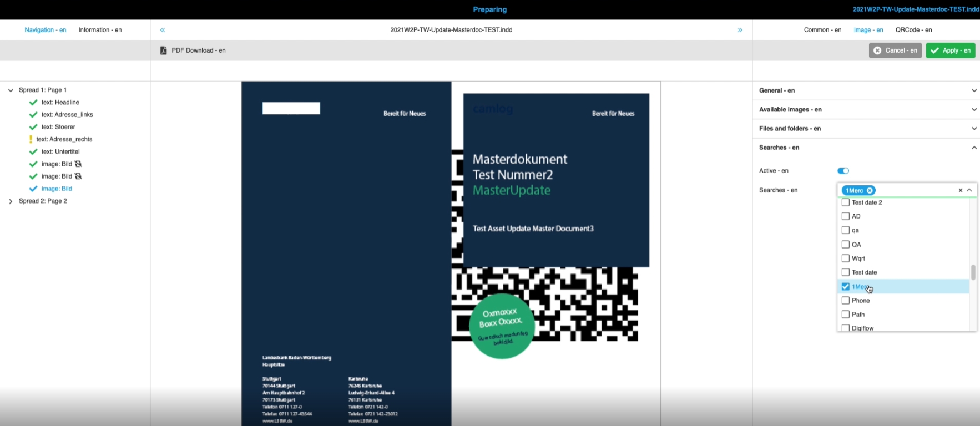Click blue checkmark beside highlighted image: Bild
The width and height of the screenshot is (980, 426).
[33, 189]
